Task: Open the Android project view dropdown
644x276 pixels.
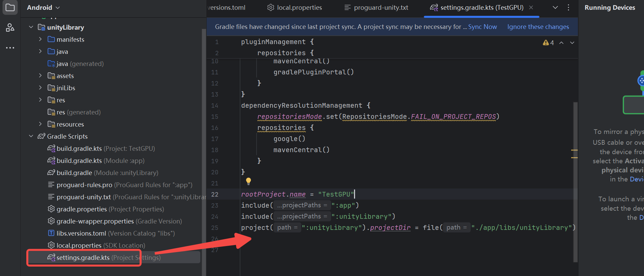Action: (x=43, y=7)
